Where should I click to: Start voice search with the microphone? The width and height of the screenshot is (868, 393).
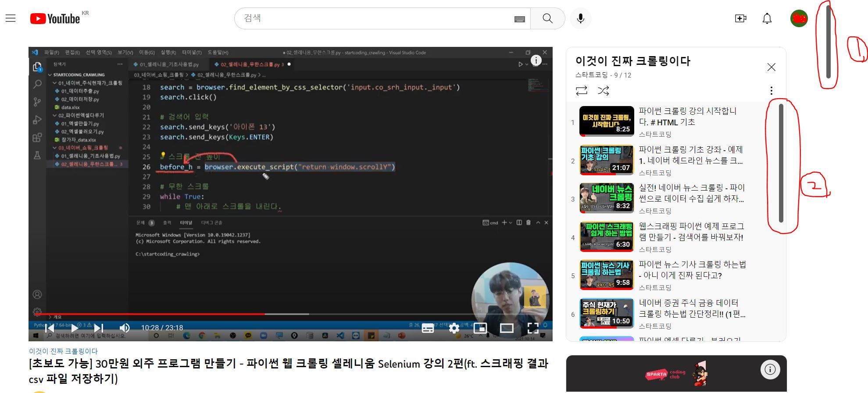point(581,18)
